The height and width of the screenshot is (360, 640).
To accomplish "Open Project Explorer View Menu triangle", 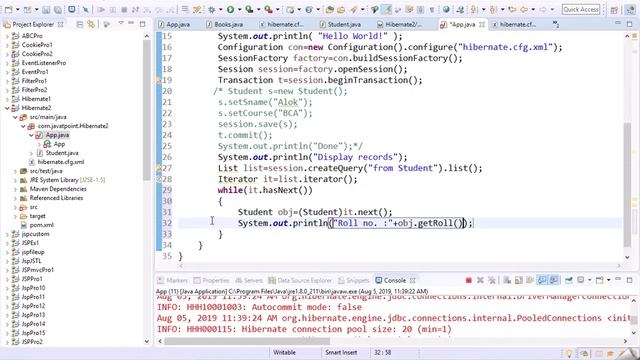I will 120,24.
